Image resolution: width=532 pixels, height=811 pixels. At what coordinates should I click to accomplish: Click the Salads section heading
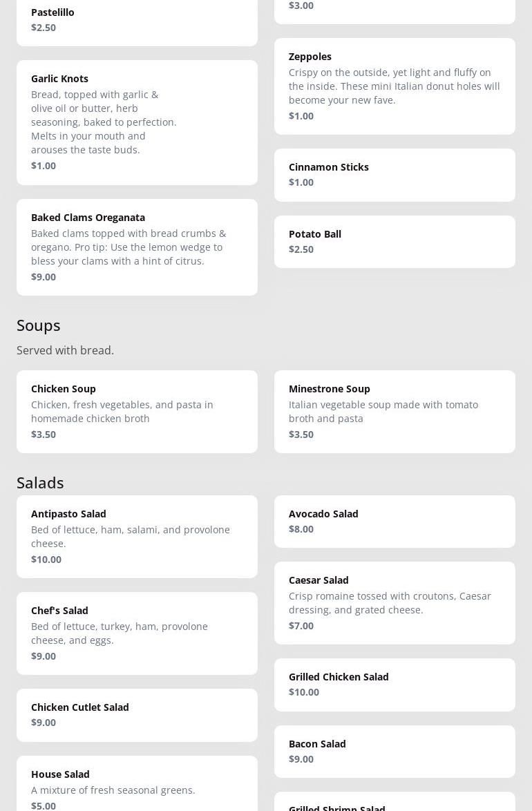40,483
